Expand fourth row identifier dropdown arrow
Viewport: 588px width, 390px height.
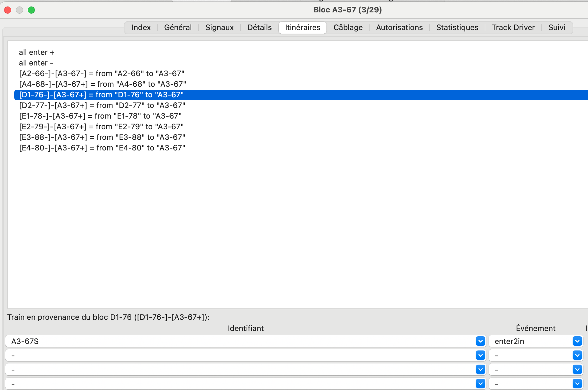pos(481,384)
